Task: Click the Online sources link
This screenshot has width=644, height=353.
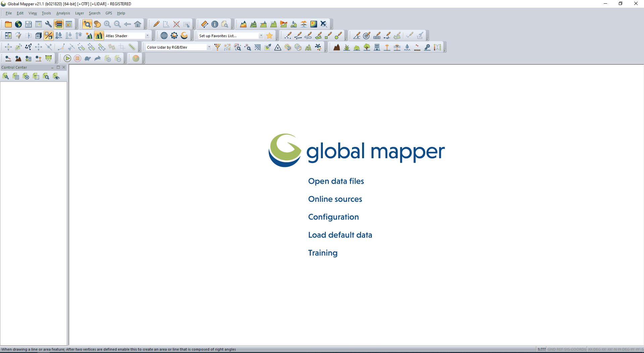Action: 335,199
